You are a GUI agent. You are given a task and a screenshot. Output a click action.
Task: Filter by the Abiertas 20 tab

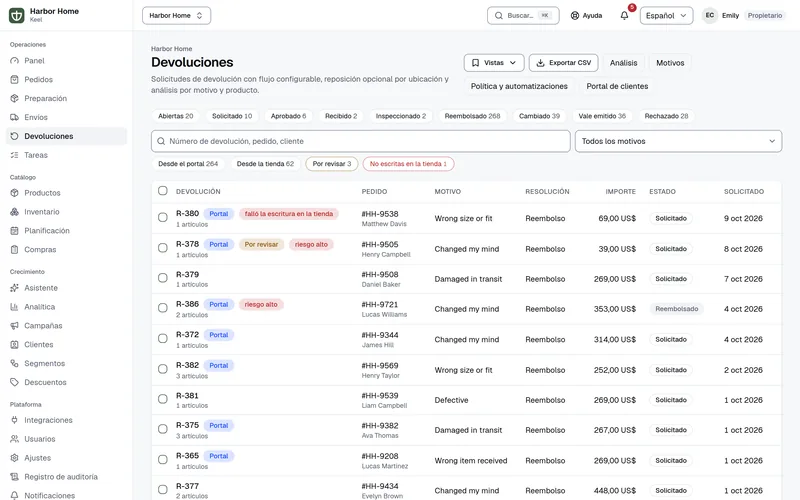click(176, 116)
